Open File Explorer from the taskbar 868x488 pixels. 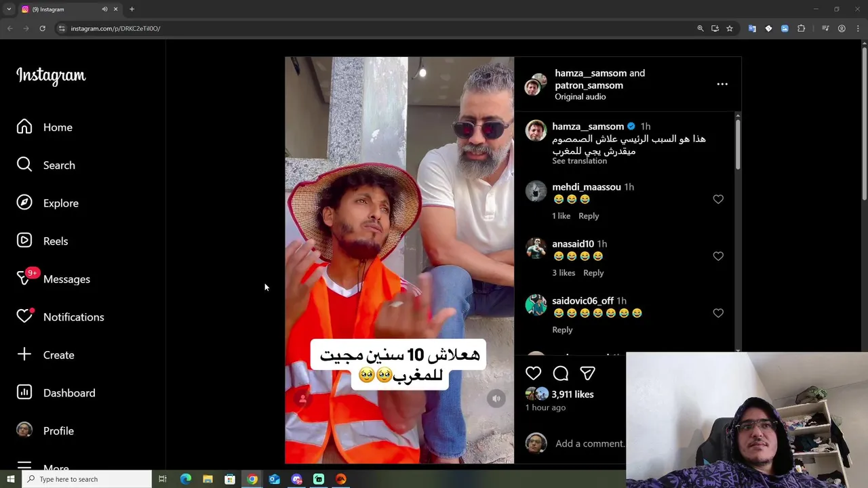(208, 479)
